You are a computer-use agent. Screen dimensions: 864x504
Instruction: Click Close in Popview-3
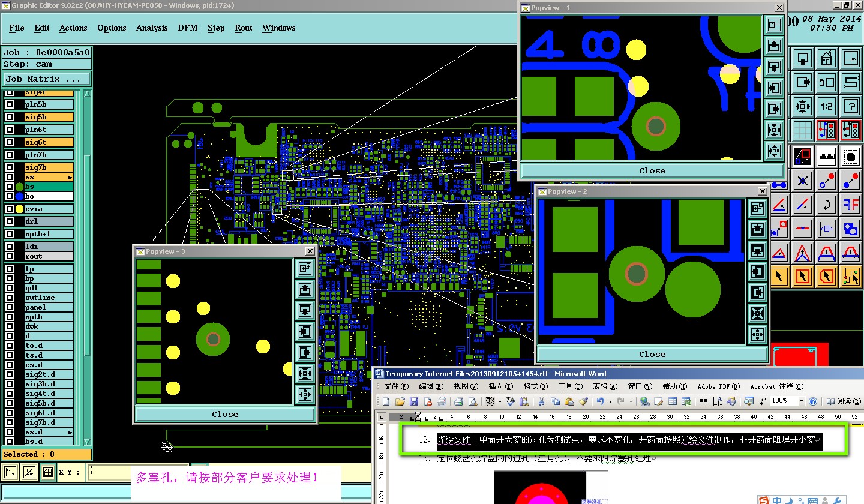tap(225, 414)
